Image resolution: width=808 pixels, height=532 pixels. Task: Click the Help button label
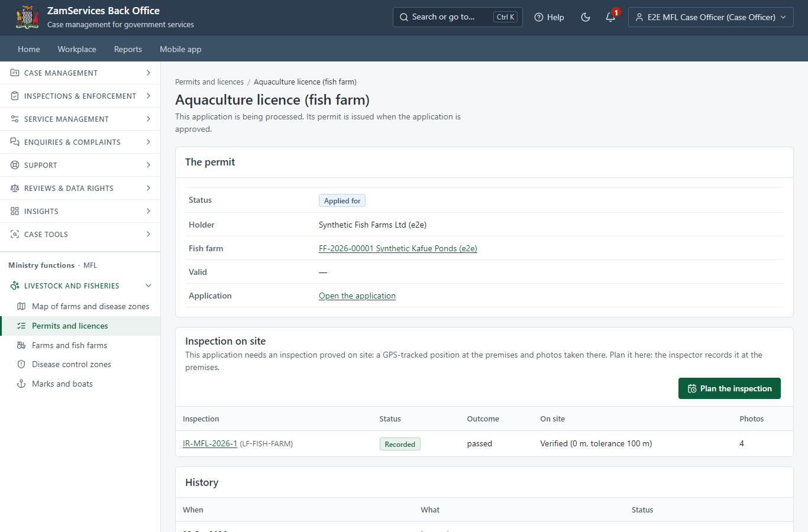[x=555, y=17]
